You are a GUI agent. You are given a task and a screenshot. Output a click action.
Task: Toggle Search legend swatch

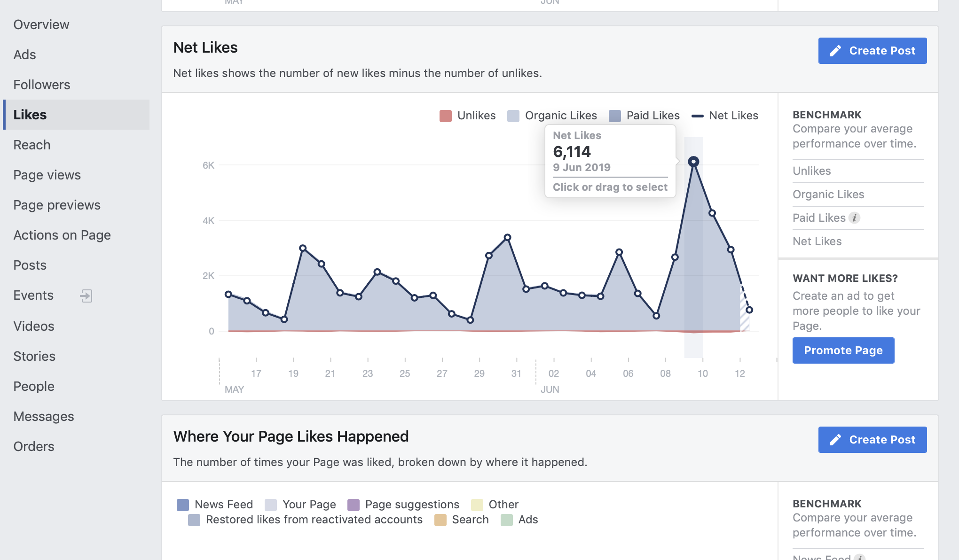[x=440, y=520]
